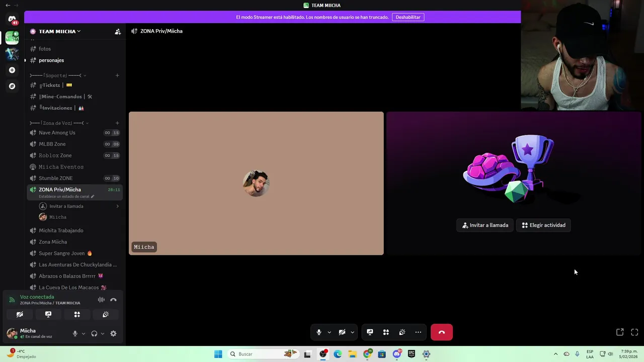This screenshot has width=644, height=362.
Task: Click Deshabilitar streamer mode button
Action: point(408,17)
